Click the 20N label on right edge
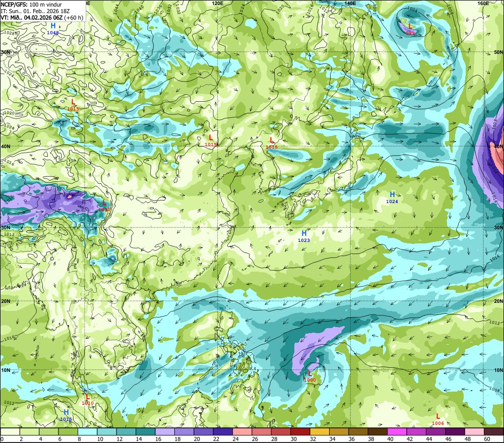 pos(498,301)
